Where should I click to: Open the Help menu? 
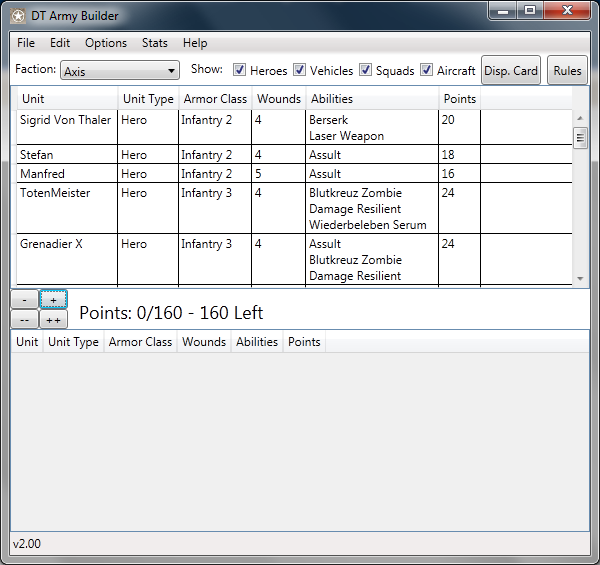195,43
